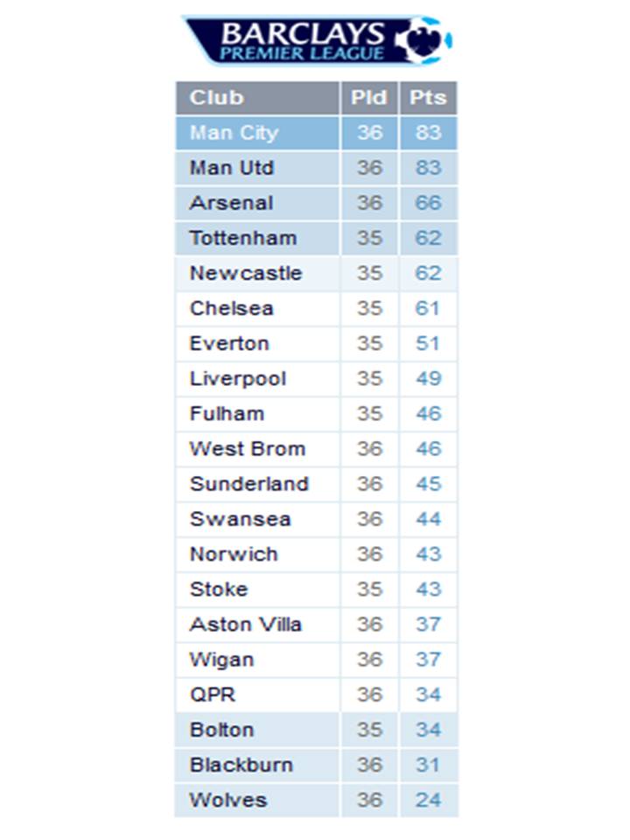This screenshot has height=840, width=630.
Task: Click the Club column header
Action: pos(216,97)
